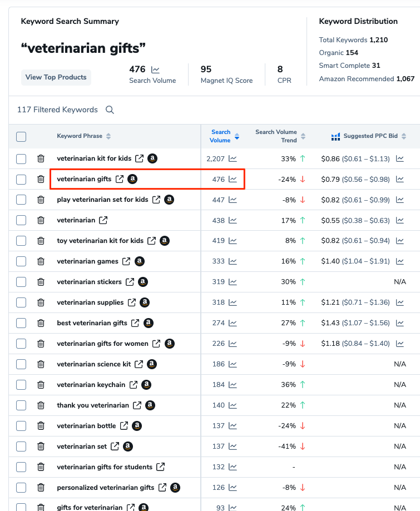Show search volume chart for 'veterinarian supplies'
The width and height of the screenshot is (420, 511).
point(233,302)
